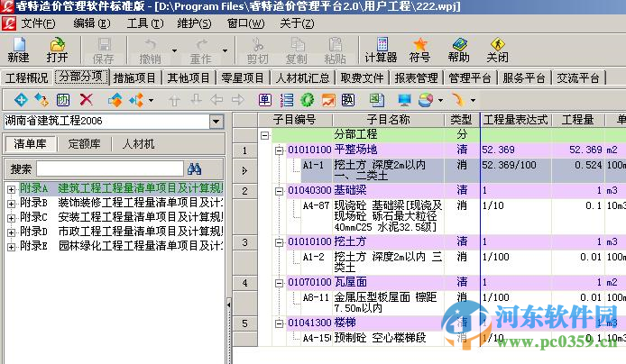Switch to the 措施项目 tab
The width and height of the screenshot is (626, 364).
[x=134, y=77]
